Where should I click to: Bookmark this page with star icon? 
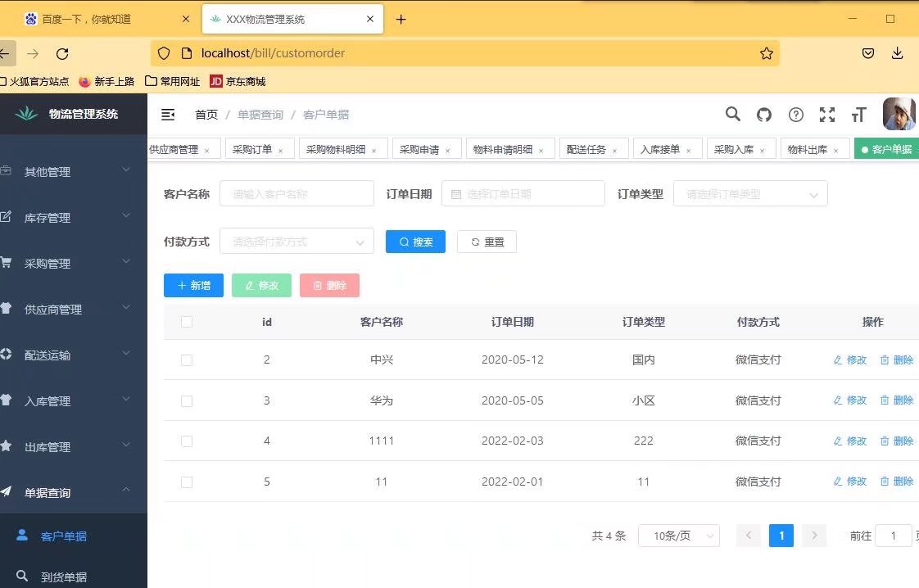(766, 53)
